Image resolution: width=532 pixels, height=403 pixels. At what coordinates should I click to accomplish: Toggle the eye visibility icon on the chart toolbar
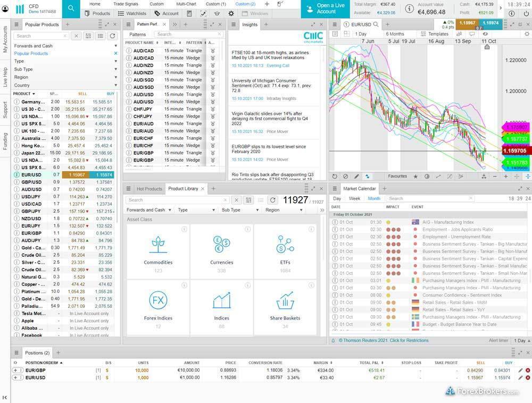pos(485,33)
